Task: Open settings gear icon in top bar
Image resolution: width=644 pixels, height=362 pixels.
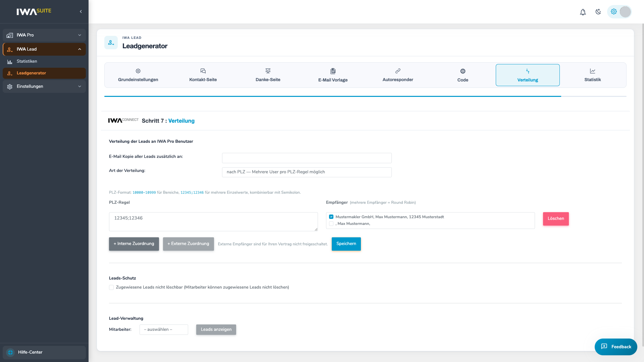Action: (614, 11)
